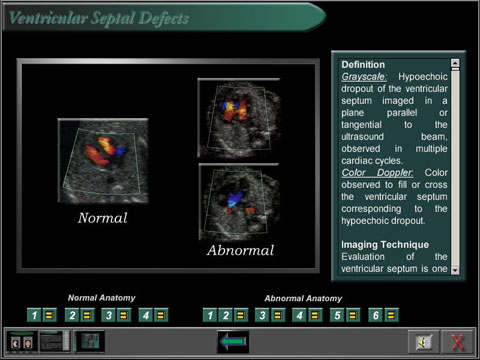Show text notes for Normal Anatomy 1
The image size is (480, 360).
coord(50,315)
